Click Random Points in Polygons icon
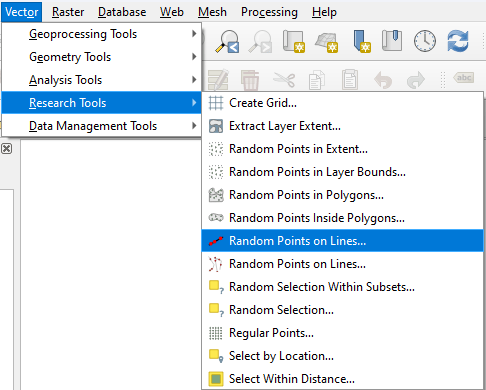Image resolution: width=486 pixels, height=390 pixels. click(x=216, y=195)
